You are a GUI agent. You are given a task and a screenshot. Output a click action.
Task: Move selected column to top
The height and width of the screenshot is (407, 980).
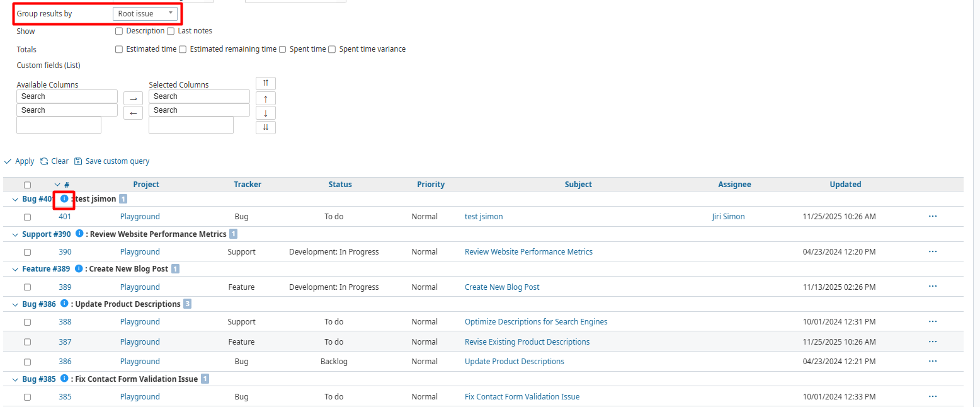point(265,84)
